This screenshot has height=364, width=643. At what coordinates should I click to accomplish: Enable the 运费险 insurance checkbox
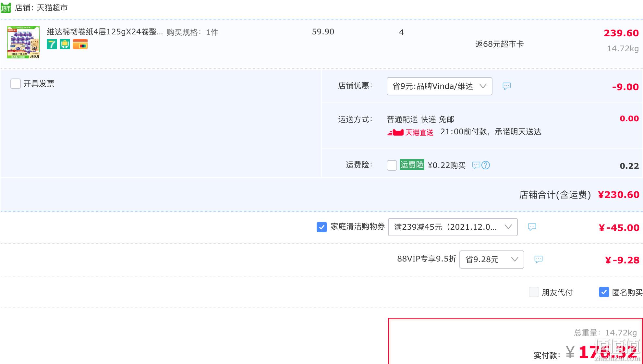pyautogui.click(x=392, y=165)
